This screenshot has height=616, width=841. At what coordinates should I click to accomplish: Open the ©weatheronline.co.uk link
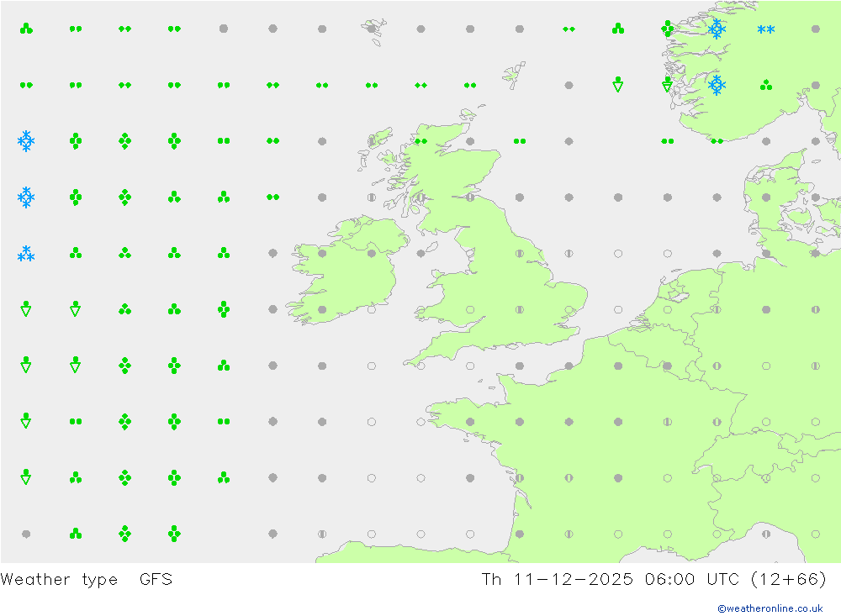(x=770, y=608)
